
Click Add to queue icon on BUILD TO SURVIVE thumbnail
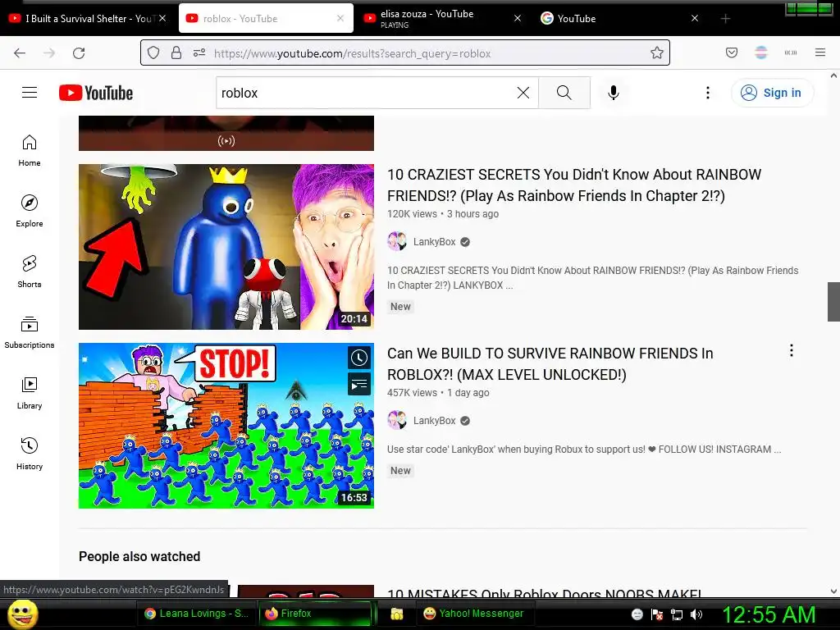click(x=359, y=384)
